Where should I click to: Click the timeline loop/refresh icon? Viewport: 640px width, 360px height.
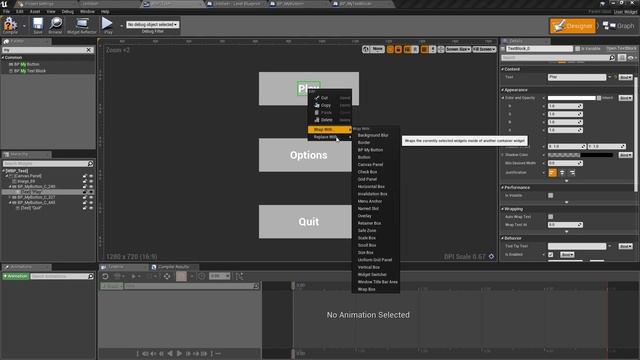pos(105,276)
